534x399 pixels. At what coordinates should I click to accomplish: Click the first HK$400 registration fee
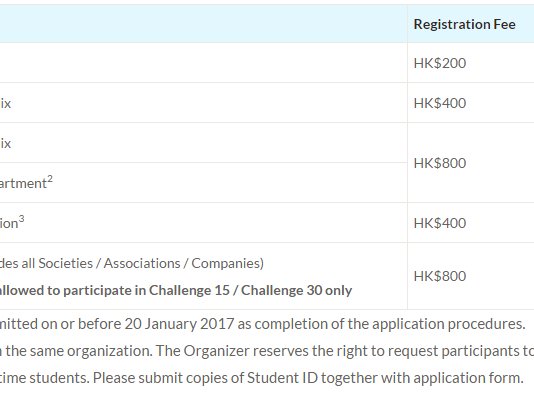click(440, 103)
